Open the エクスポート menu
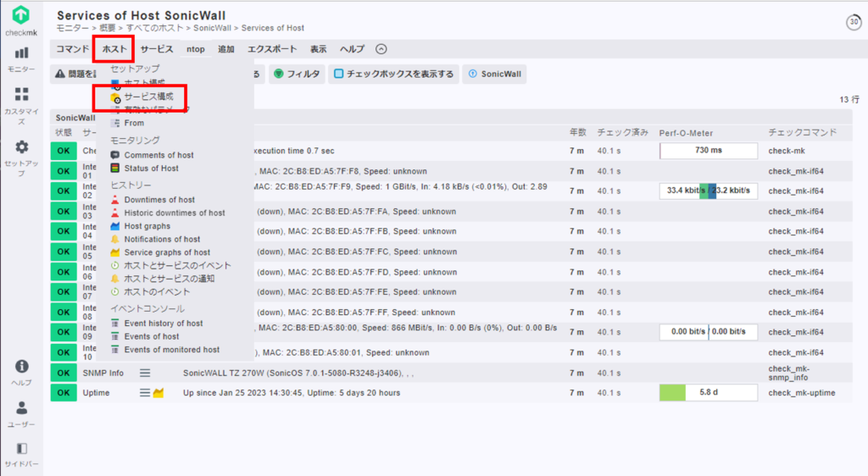 pos(272,49)
